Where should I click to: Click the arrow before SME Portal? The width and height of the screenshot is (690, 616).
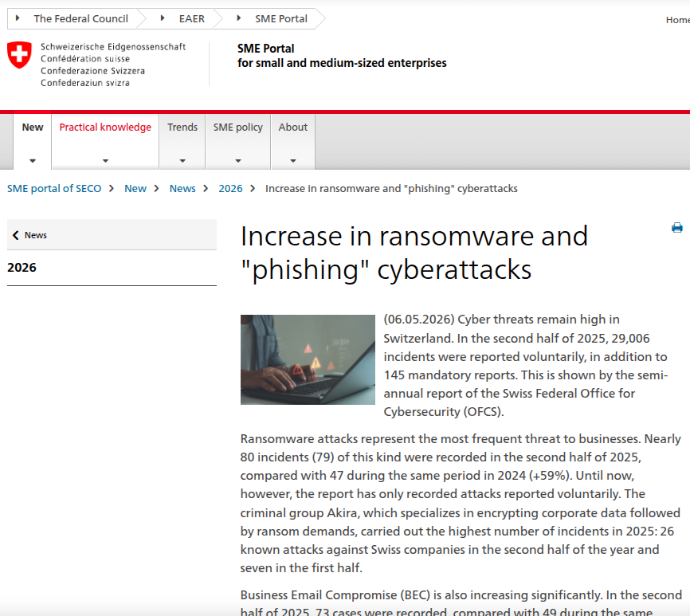pos(239,18)
